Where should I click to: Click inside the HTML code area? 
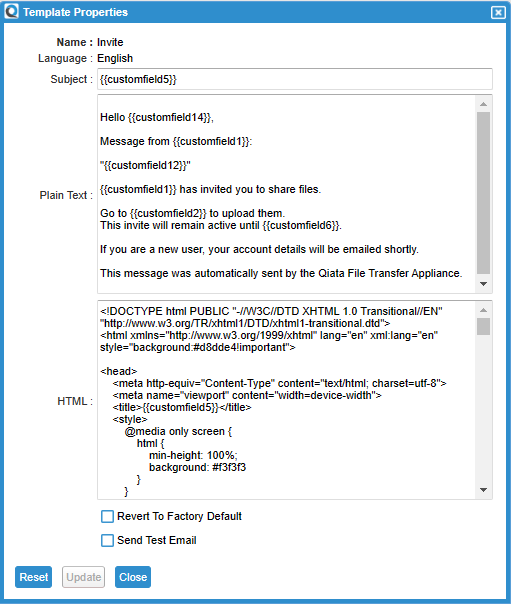coord(286,400)
